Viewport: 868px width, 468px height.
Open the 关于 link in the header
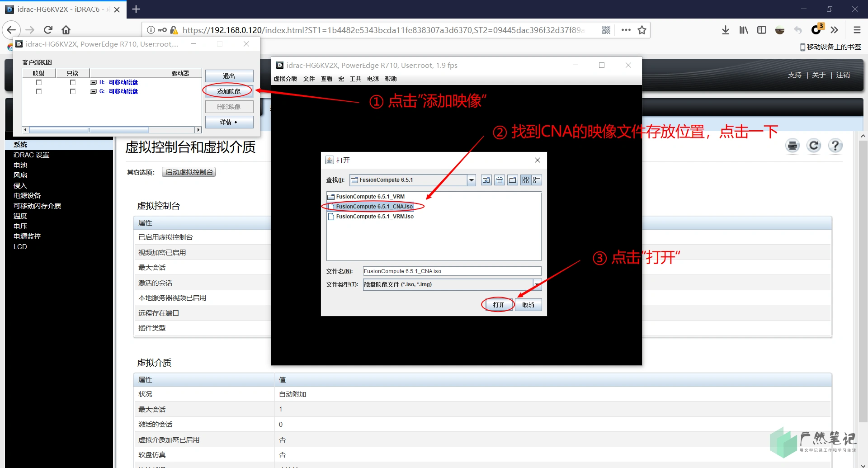819,75
